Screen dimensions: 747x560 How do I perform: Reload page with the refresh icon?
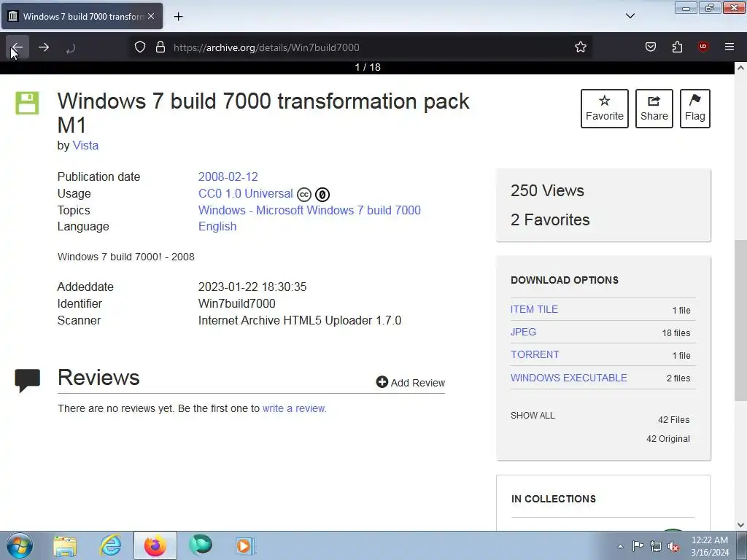click(x=71, y=47)
